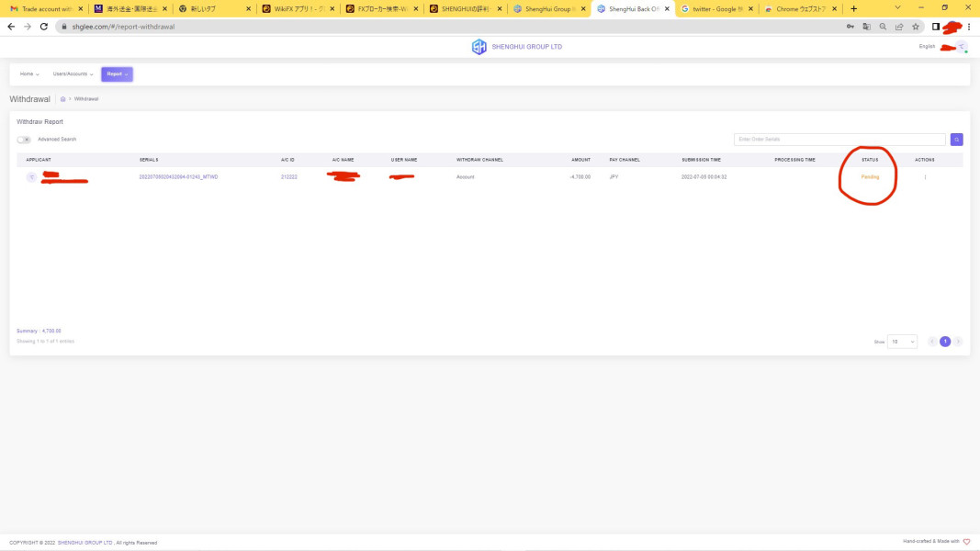Reload the withdrawal report page
Viewport: 980px width, 551px height.
click(44, 27)
